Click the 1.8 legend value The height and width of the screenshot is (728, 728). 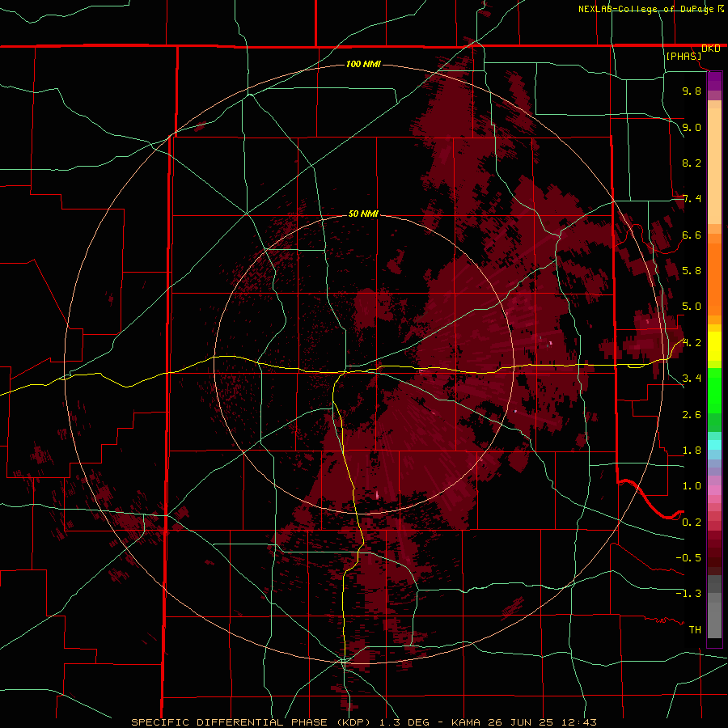(x=692, y=451)
